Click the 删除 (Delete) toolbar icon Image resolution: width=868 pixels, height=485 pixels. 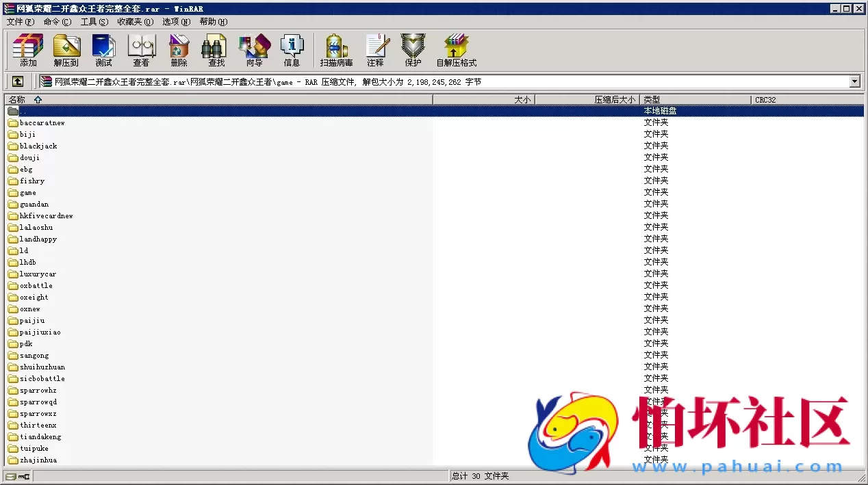[x=179, y=51]
